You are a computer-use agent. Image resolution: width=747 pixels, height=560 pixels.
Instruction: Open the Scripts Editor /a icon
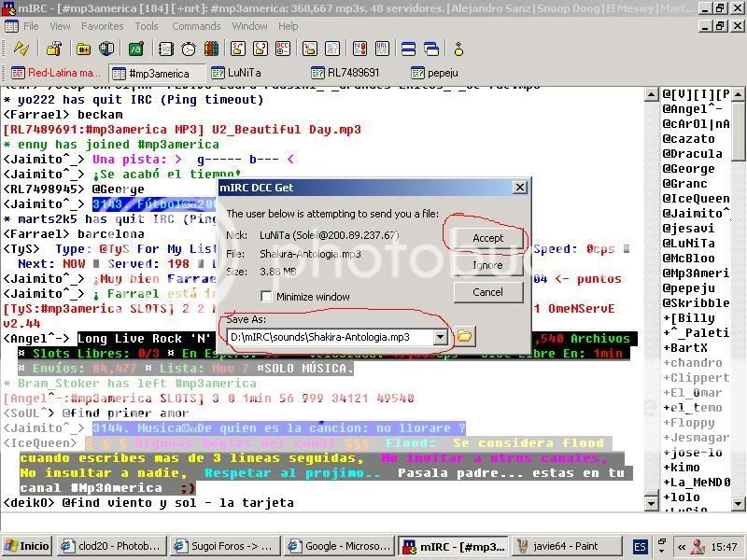point(135,49)
